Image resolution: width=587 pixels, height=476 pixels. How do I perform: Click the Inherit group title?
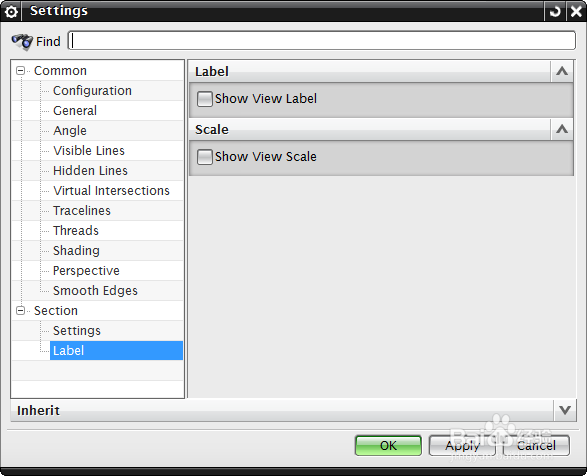[x=38, y=410]
